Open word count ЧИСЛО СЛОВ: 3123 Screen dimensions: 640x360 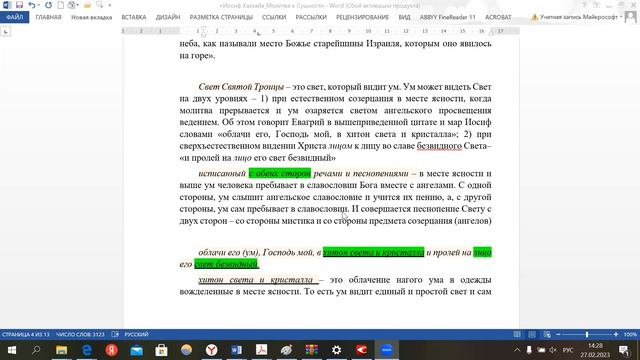[x=80, y=334]
